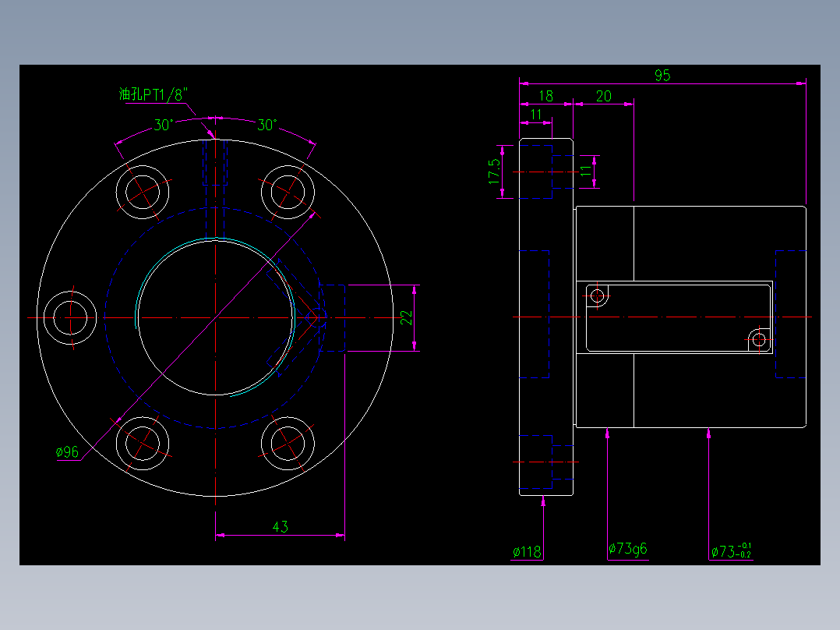The image size is (840, 630).
Task: Click the vertical 11 counterbore dimension
Action: [586, 171]
